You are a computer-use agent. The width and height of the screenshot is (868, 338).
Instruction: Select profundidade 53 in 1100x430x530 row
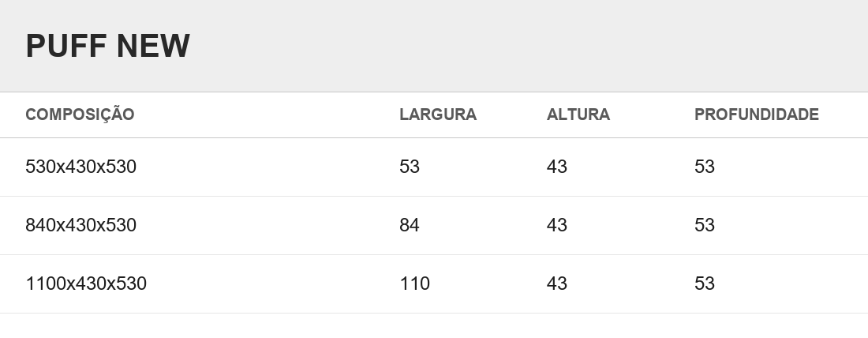pos(705,284)
